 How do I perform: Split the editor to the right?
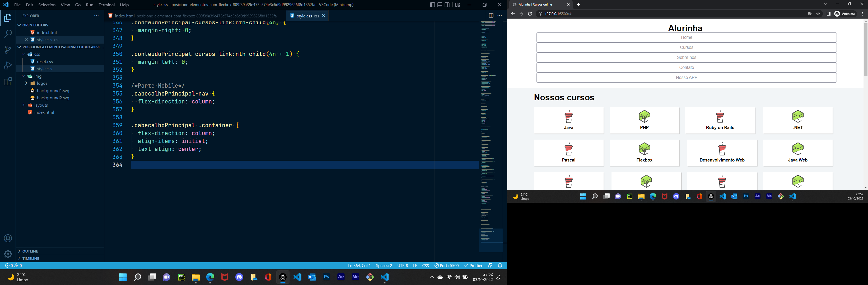[x=491, y=16]
